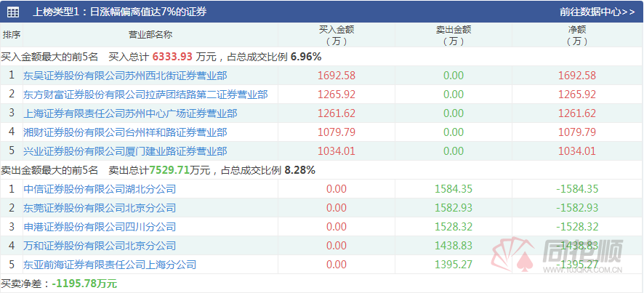The height and width of the screenshot is (293, 644).
Task: Click net value 1692.58 in 净额 column
Action: click(577, 76)
